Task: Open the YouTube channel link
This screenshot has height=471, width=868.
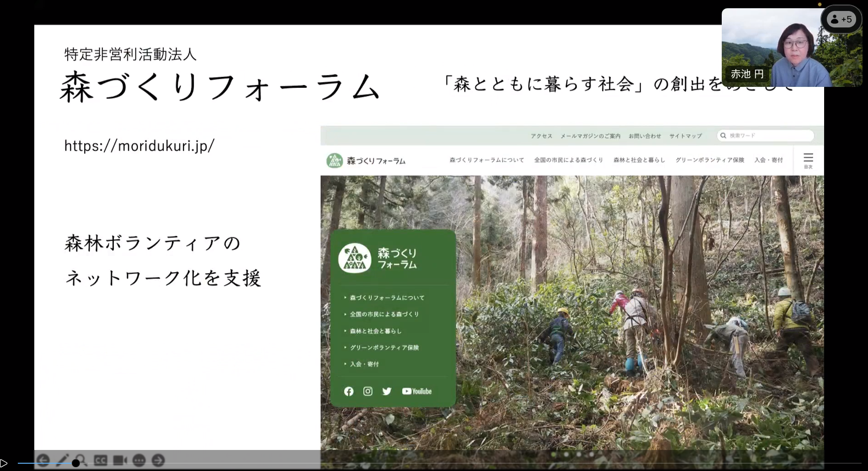Action: click(x=417, y=391)
